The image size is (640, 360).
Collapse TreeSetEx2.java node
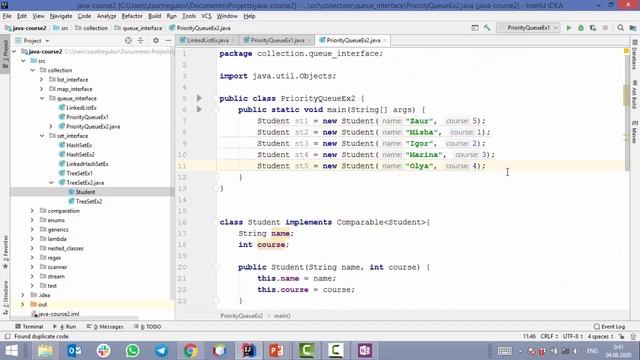click(x=51, y=183)
